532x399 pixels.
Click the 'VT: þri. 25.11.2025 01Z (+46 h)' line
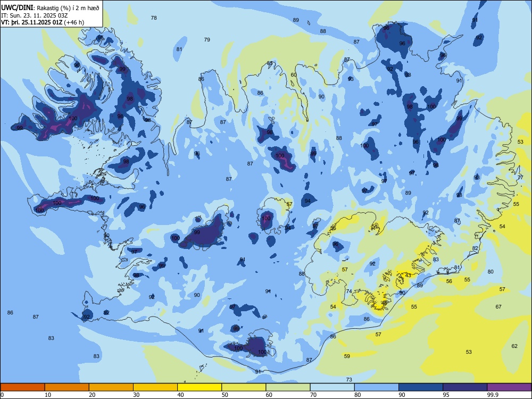(x=43, y=22)
